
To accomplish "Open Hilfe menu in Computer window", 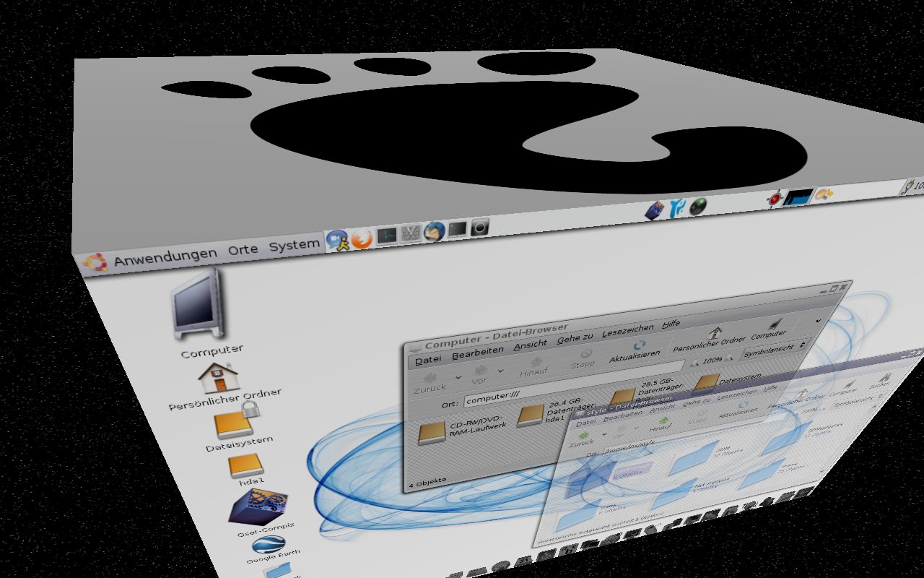I will click(671, 324).
